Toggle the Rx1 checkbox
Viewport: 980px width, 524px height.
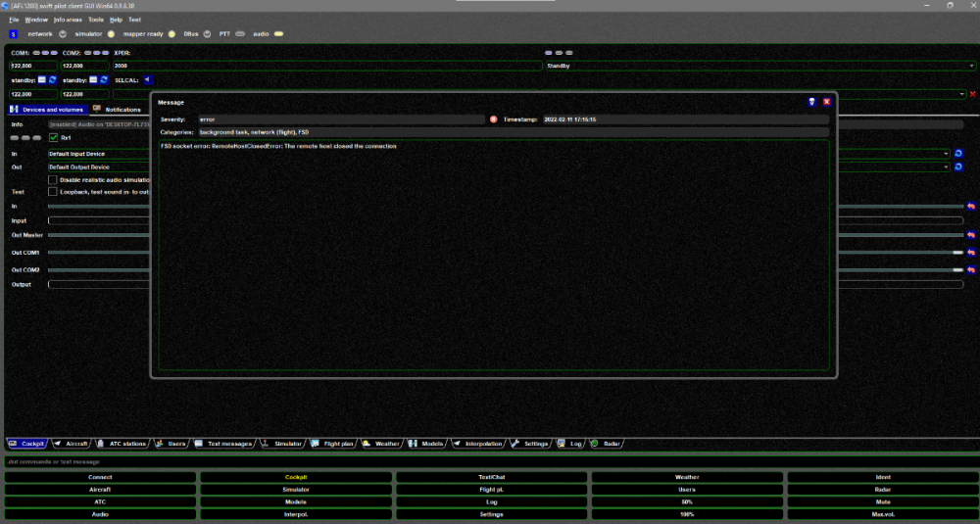coord(54,138)
